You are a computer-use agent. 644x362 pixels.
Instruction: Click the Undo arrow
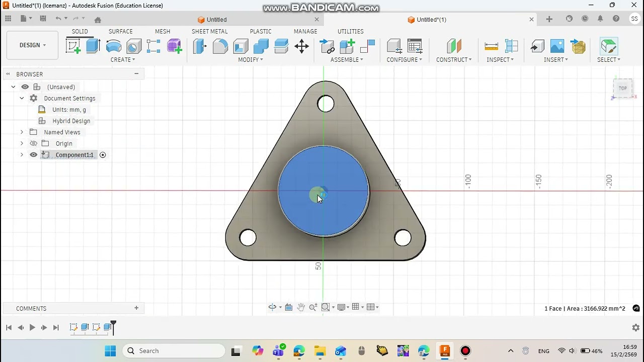coord(58,19)
